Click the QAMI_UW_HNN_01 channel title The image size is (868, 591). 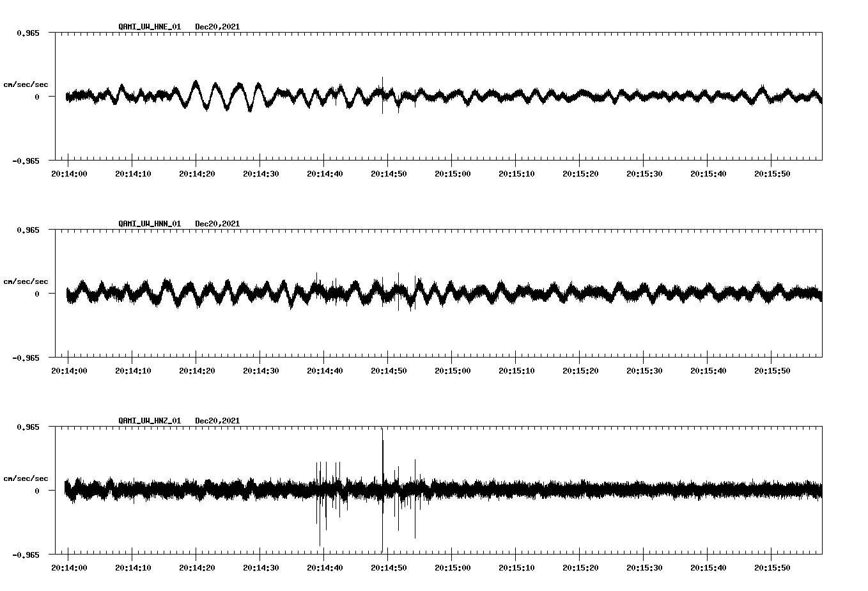[150, 224]
